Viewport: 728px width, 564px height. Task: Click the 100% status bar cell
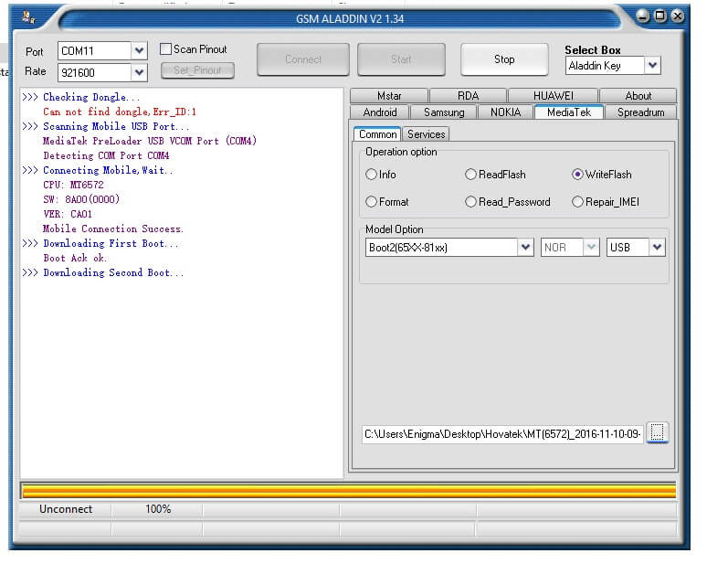[158, 509]
